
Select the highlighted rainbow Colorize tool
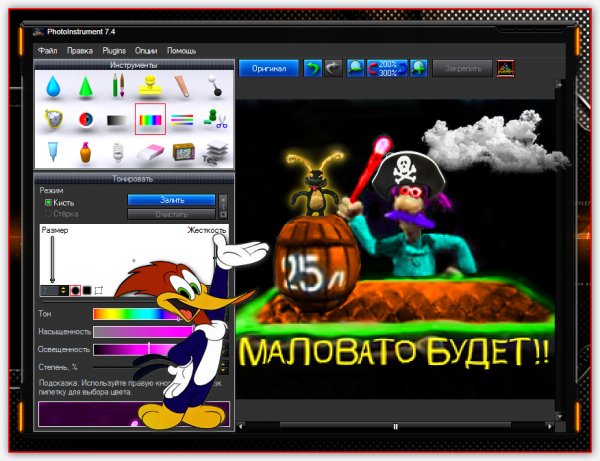[x=150, y=119]
